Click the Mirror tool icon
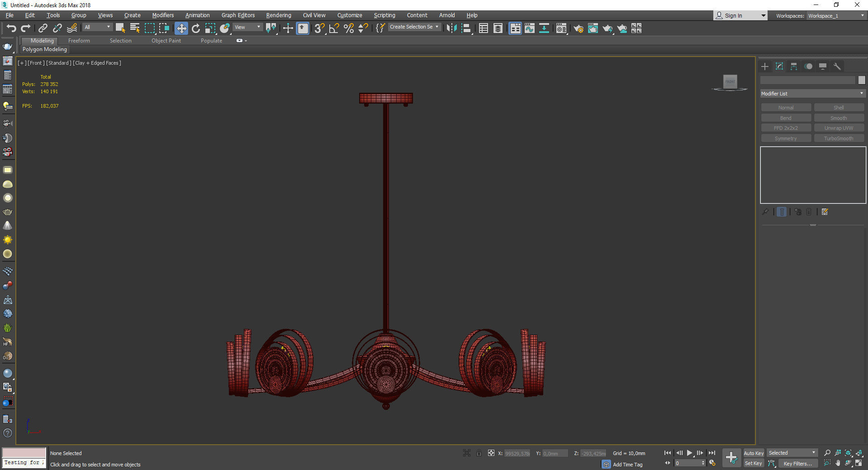 [451, 28]
